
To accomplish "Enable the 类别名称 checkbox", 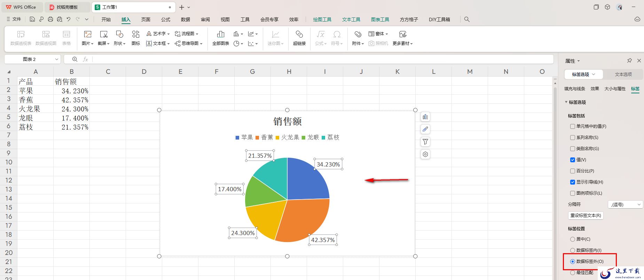I will [x=573, y=149].
